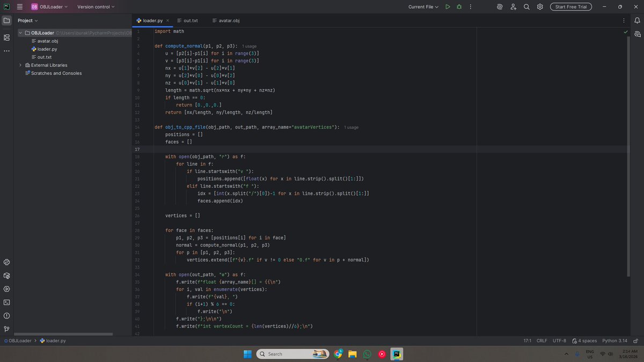Screen dimensions: 644x362
Task: Open the Current File run configuration dropdown
Action: pyautogui.click(x=423, y=6)
